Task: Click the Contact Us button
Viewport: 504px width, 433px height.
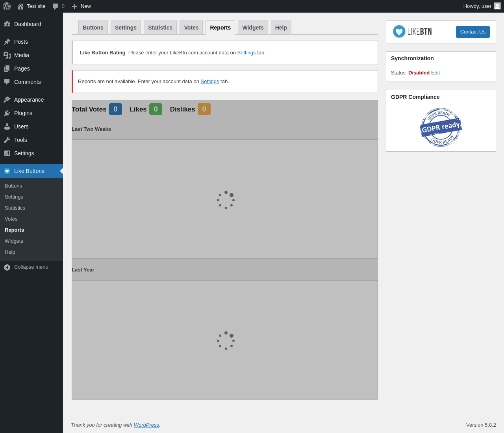Action: [473, 32]
